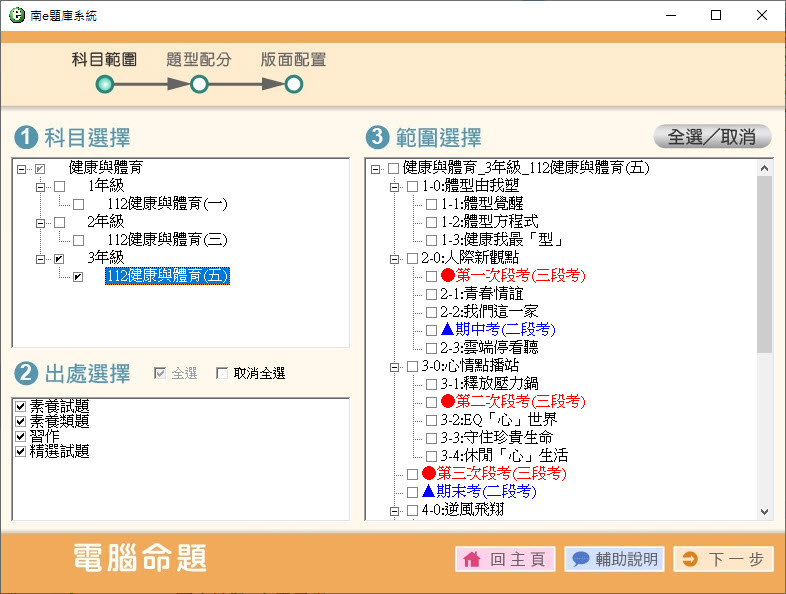The height and width of the screenshot is (594, 786).
Task: Click the home icon on 回主頁
Action: [472, 560]
